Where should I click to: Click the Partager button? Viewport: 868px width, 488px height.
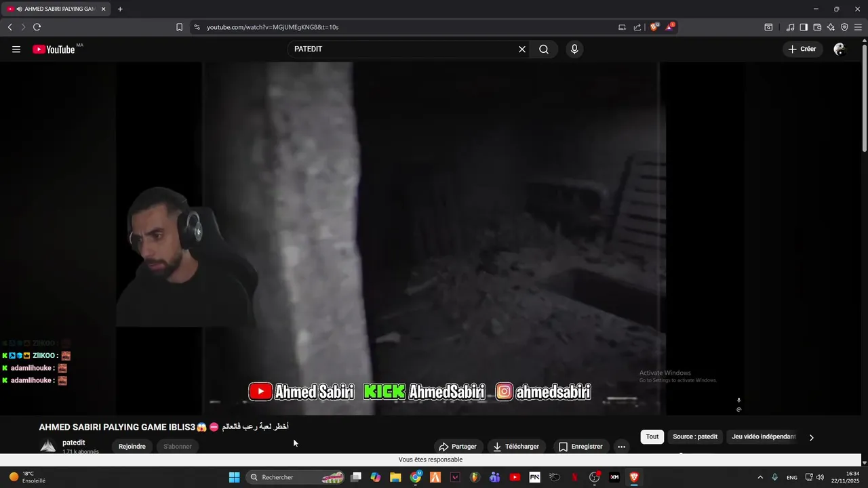(458, 447)
